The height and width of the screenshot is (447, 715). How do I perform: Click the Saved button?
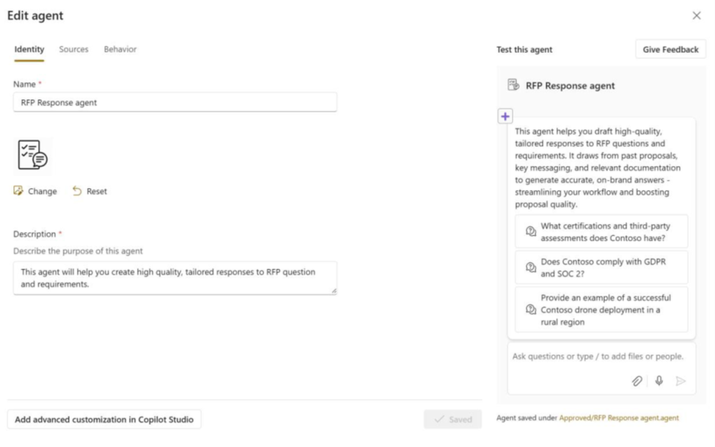coord(452,419)
